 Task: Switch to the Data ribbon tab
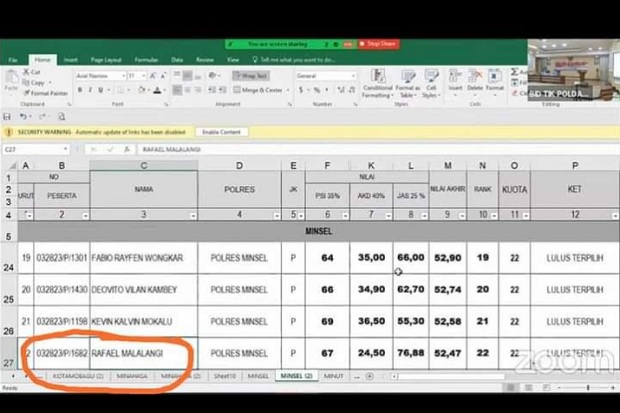click(x=177, y=60)
